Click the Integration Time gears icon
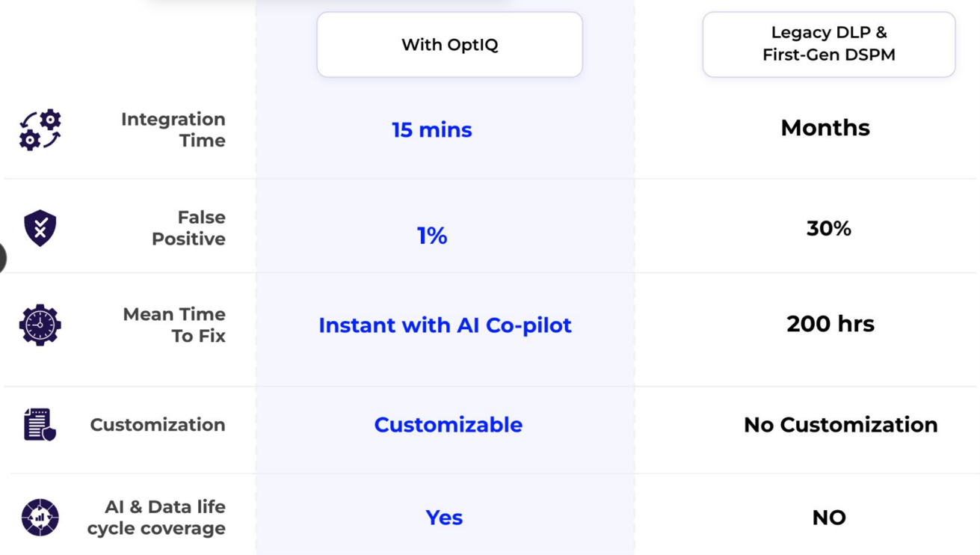This screenshot has width=980, height=555. pos(40,130)
